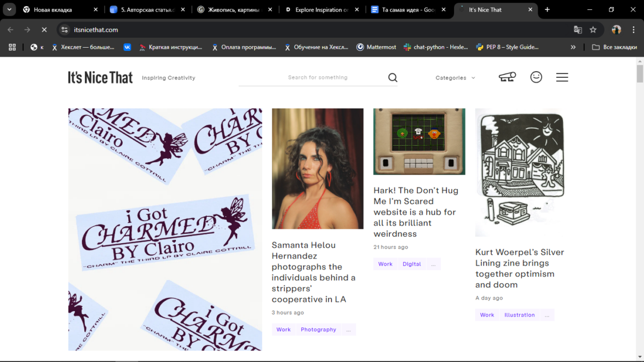Open the PEP 8 Style Guide bookmark

pos(508,47)
